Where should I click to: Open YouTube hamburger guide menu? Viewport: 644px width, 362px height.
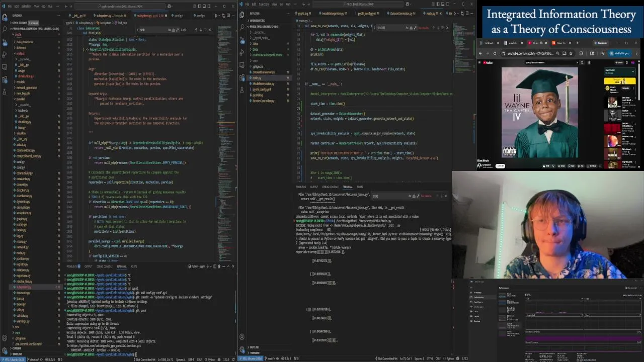(479, 63)
